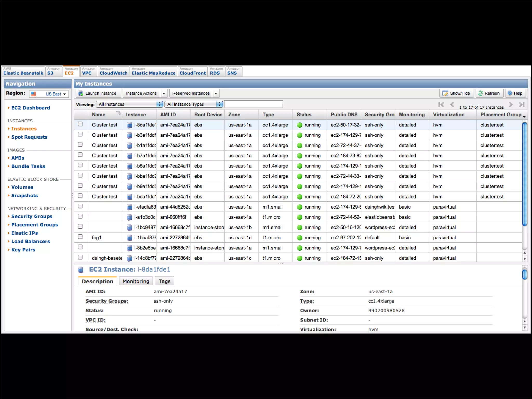
Task: Check the first Cluster test instance checkbox
Action: pyautogui.click(x=80, y=124)
